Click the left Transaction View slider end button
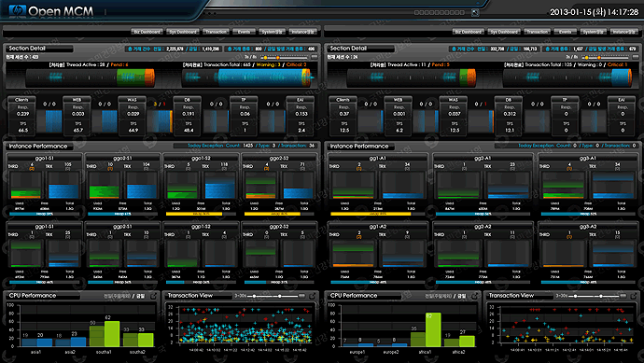This screenshot has height=363, width=644. tap(301, 296)
